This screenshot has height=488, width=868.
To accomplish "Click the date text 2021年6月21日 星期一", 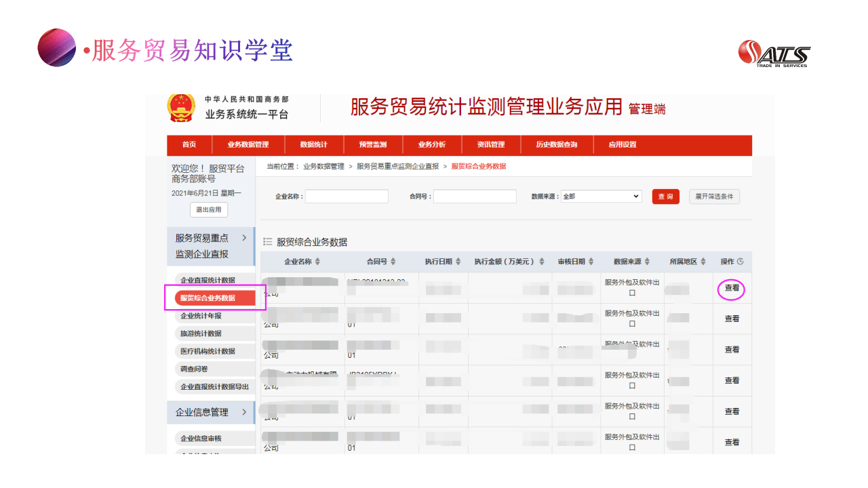I will click(x=206, y=193).
